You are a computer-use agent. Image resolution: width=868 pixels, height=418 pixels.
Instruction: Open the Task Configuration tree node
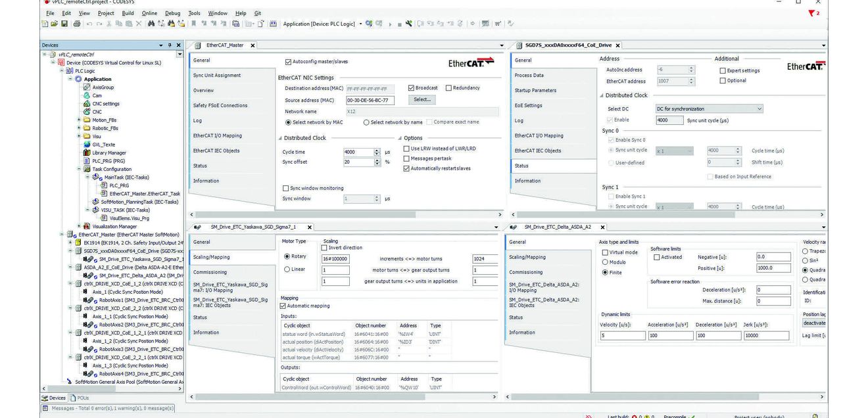coord(112,169)
